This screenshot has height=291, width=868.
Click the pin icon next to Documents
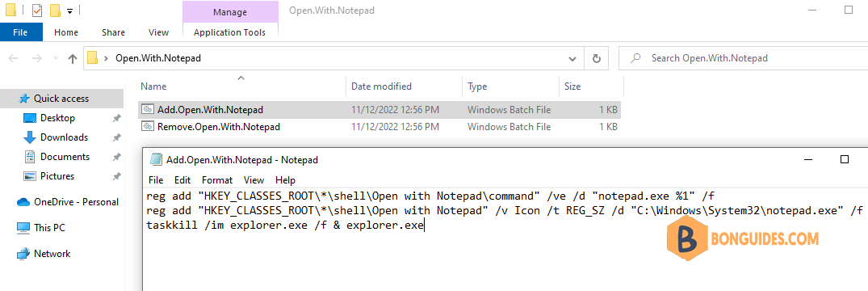point(116,157)
